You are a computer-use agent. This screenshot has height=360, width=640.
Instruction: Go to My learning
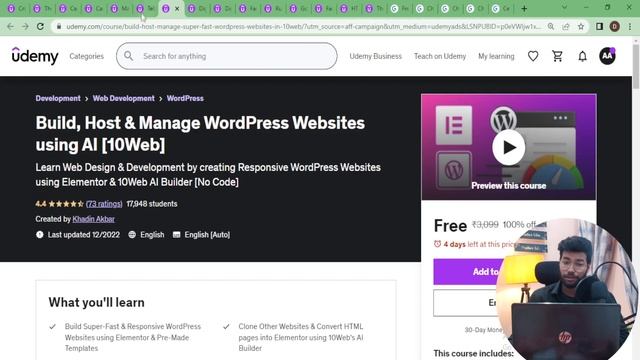[496, 56]
